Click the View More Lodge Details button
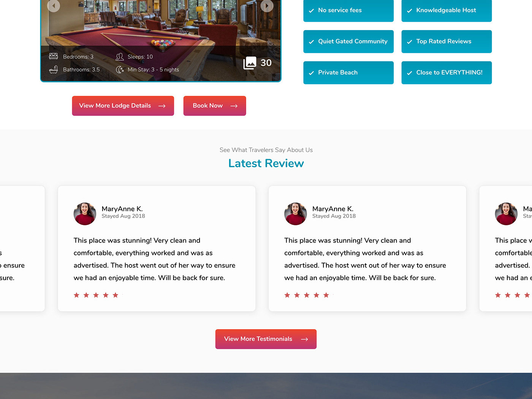The height and width of the screenshot is (399, 532). tap(123, 106)
